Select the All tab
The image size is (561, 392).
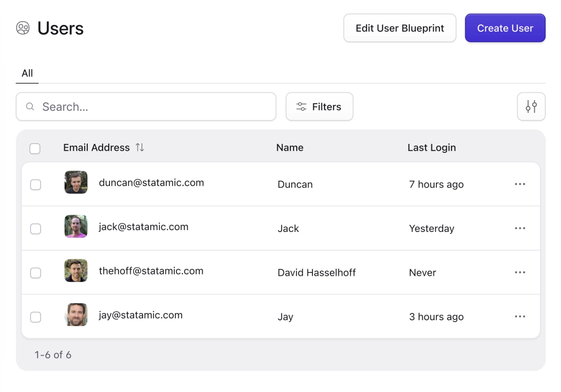27,73
